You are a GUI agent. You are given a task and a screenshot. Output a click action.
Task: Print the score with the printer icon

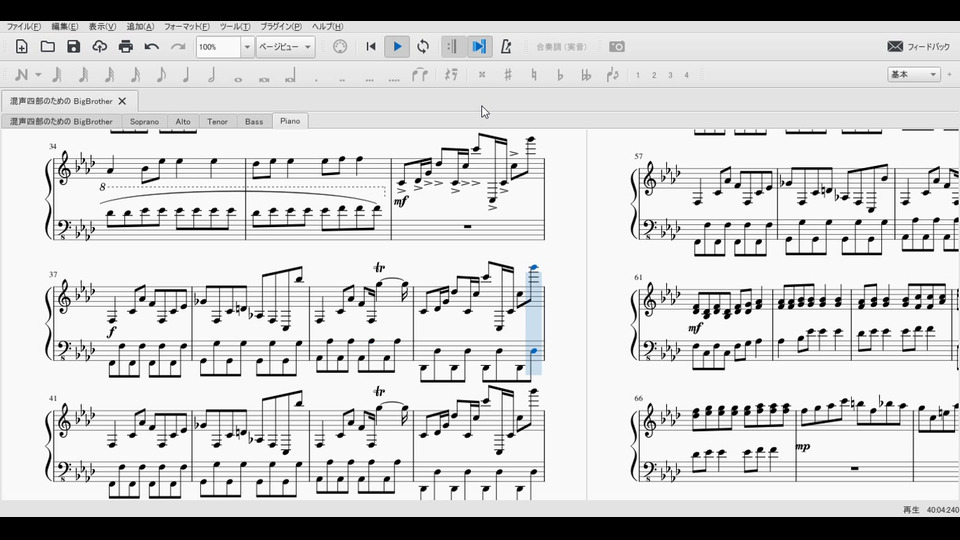[x=126, y=47]
